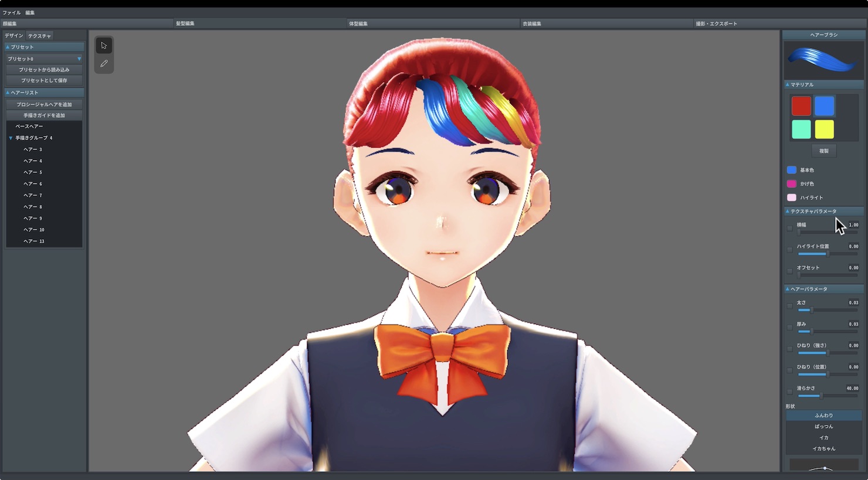The height and width of the screenshot is (480, 868).
Task: Switch to the テクスチャ tab
Action: [39, 36]
